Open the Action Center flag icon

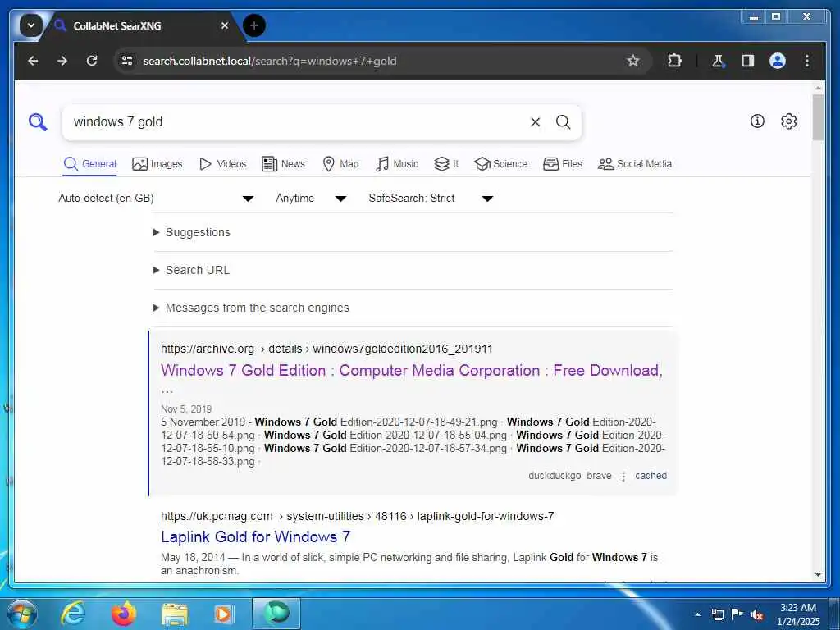pyautogui.click(x=737, y=614)
